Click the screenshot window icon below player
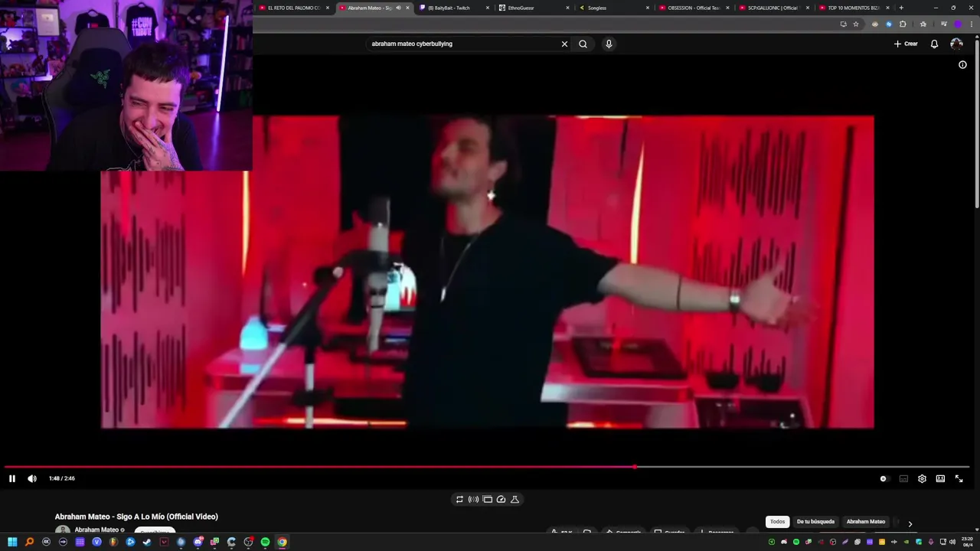 coord(487,499)
